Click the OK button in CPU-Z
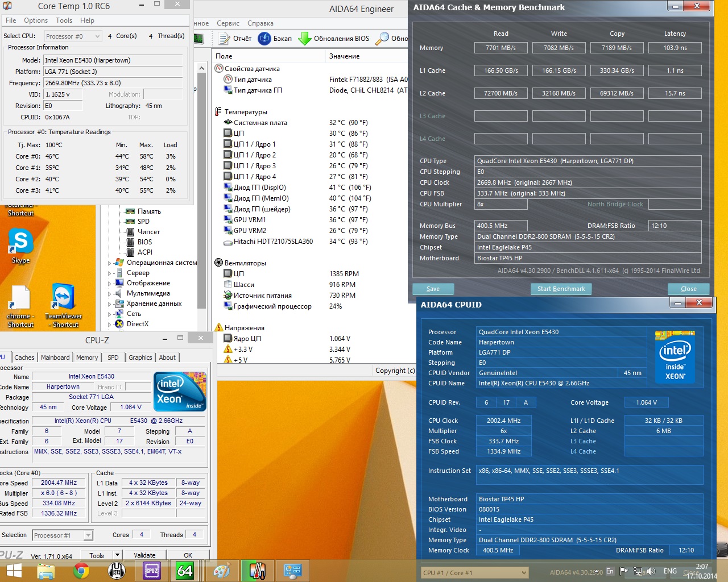The image size is (728, 582). (188, 555)
